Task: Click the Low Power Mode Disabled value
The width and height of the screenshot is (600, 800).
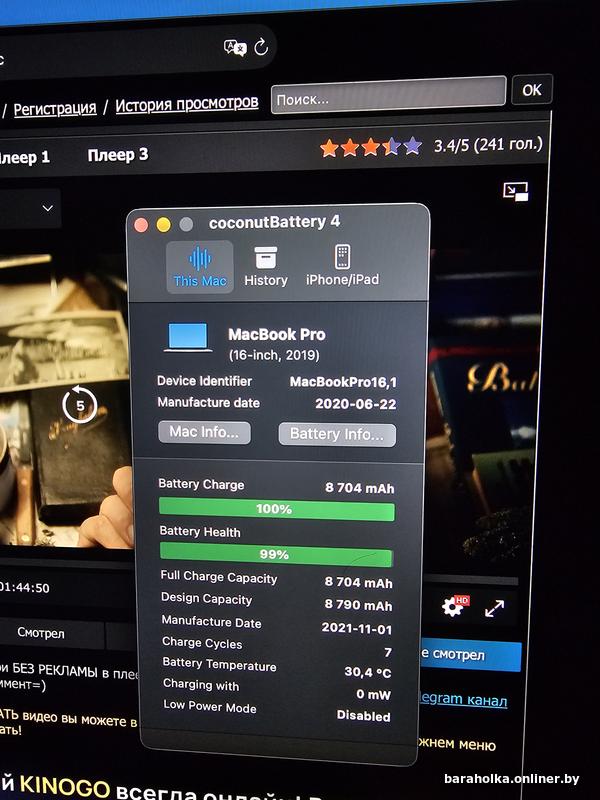Action: click(x=363, y=716)
